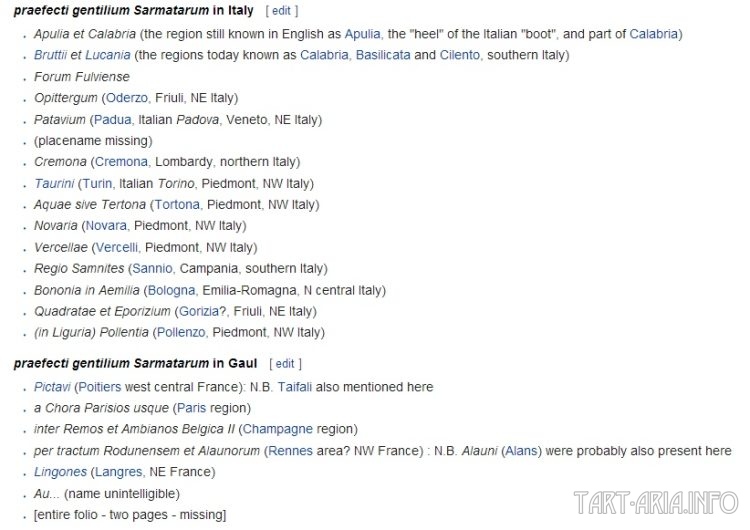
Task: Click edit link beside Sarmatarum in Italy heading
Action: tap(281, 11)
